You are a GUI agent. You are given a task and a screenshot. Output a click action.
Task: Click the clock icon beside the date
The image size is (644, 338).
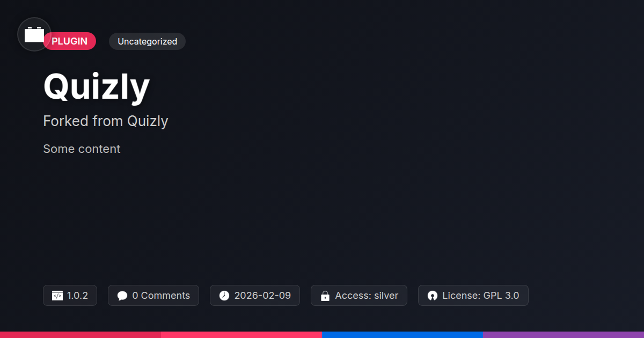[x=224, y=296]
